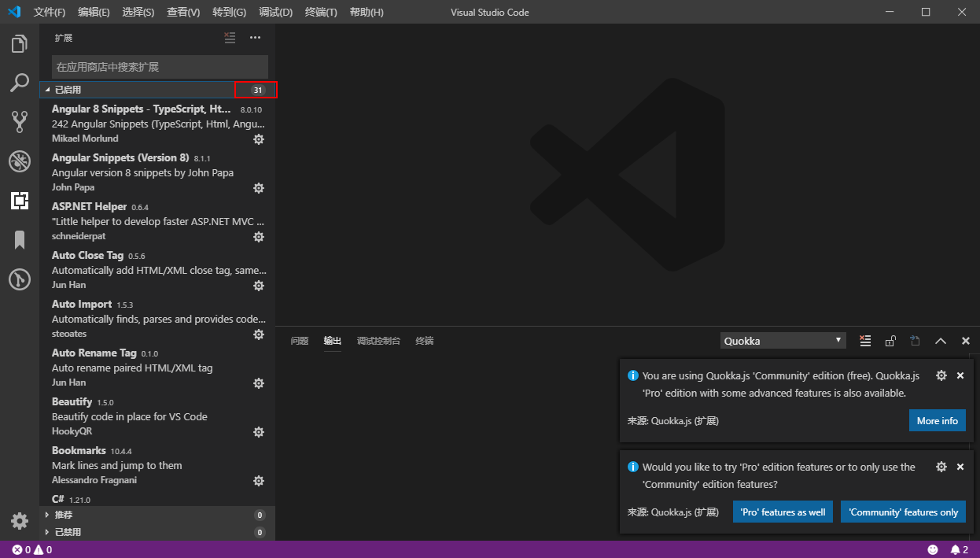
Task: Open the 文件(F) menu
Action: pos(50,12)
